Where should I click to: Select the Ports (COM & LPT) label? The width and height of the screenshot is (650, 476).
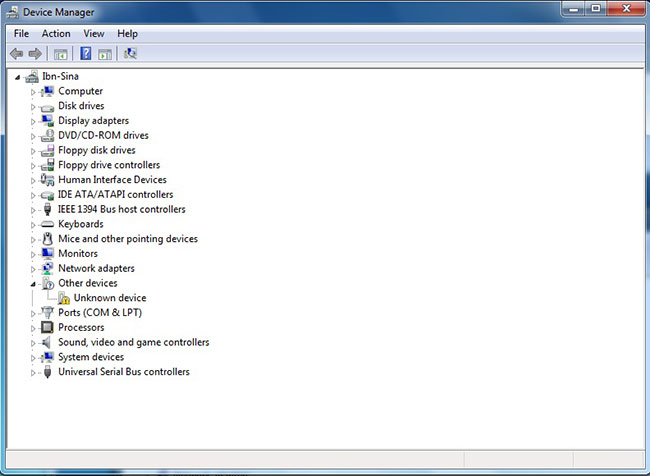point(100,313)
